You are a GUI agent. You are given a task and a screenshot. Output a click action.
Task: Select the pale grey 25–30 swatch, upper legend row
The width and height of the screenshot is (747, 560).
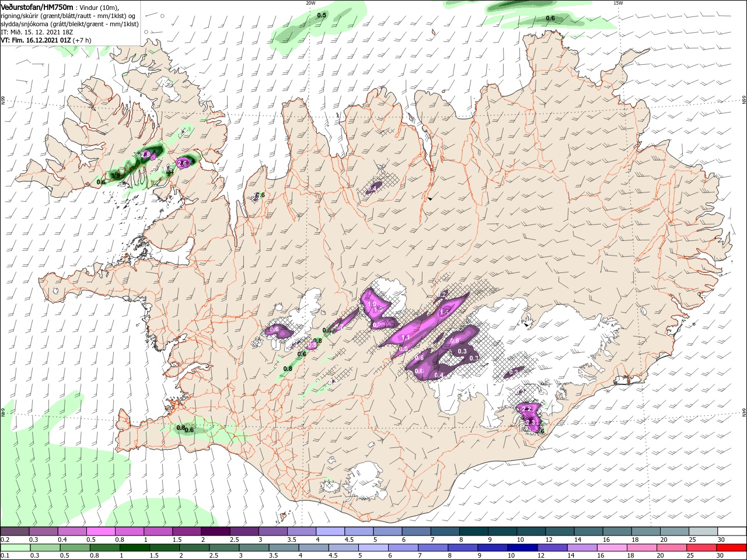tap(703, 531)
